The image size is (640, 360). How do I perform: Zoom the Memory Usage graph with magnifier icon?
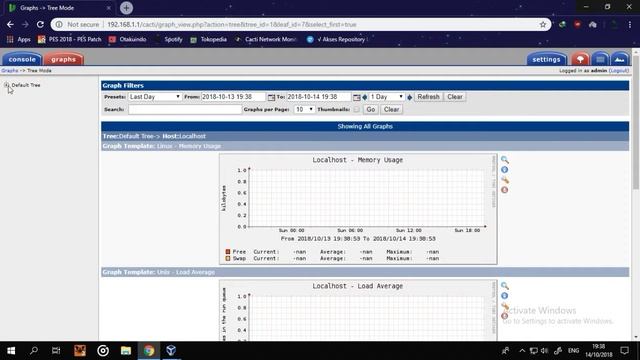505,160
